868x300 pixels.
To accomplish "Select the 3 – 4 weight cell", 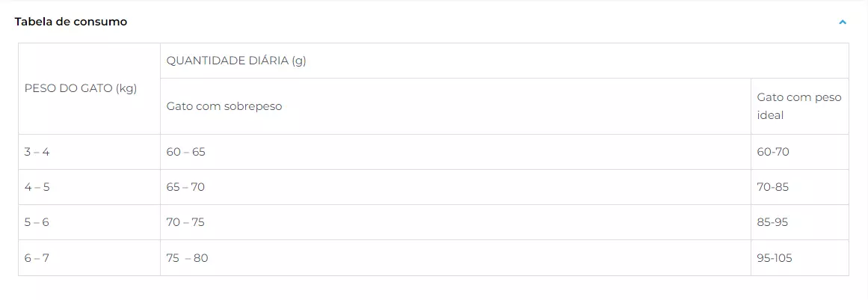I will tap(89, 152).
